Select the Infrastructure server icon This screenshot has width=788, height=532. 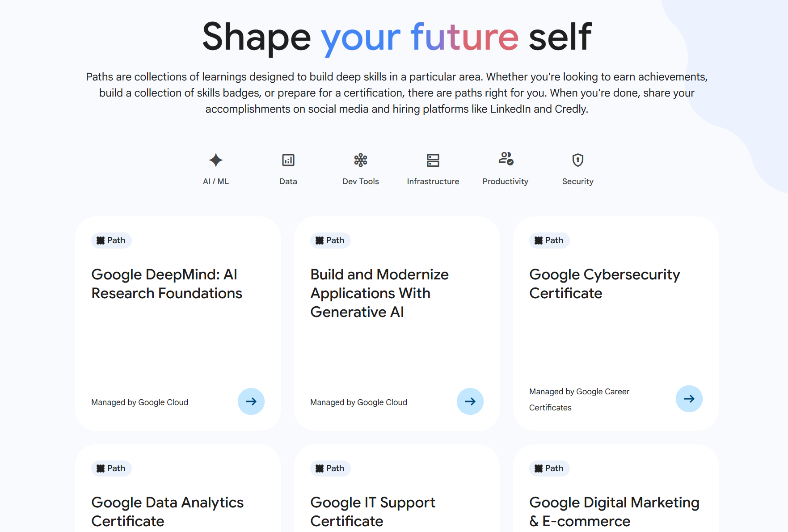coord(433,160)
